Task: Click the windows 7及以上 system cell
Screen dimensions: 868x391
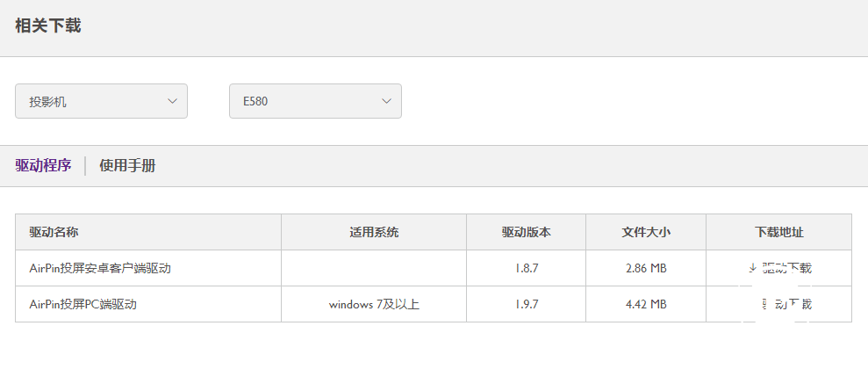Action: coord(374,304)
